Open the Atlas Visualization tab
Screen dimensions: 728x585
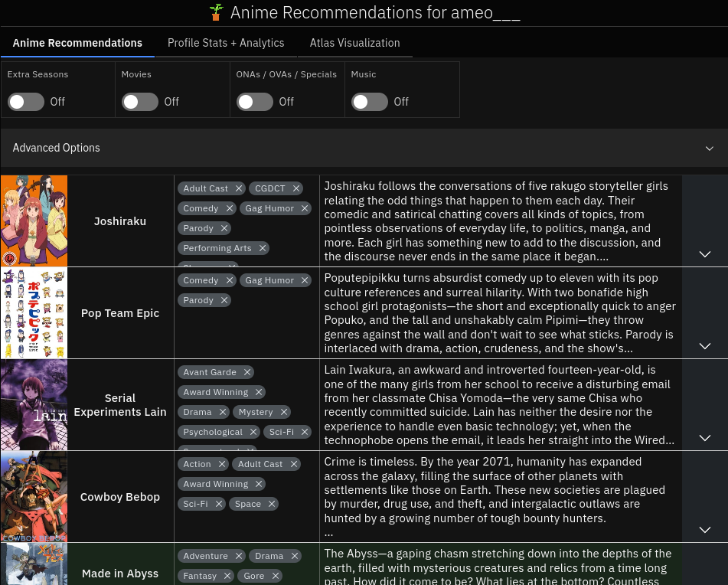point(354,43)
